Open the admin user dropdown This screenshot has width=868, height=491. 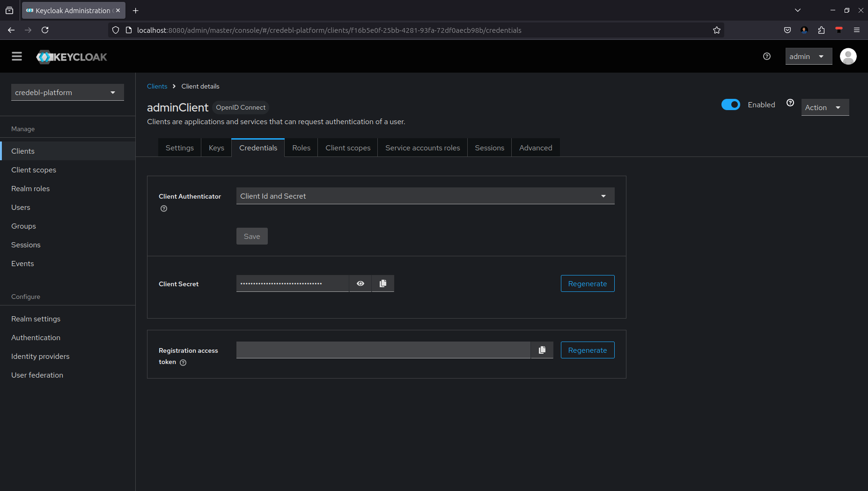pos(808,57)
